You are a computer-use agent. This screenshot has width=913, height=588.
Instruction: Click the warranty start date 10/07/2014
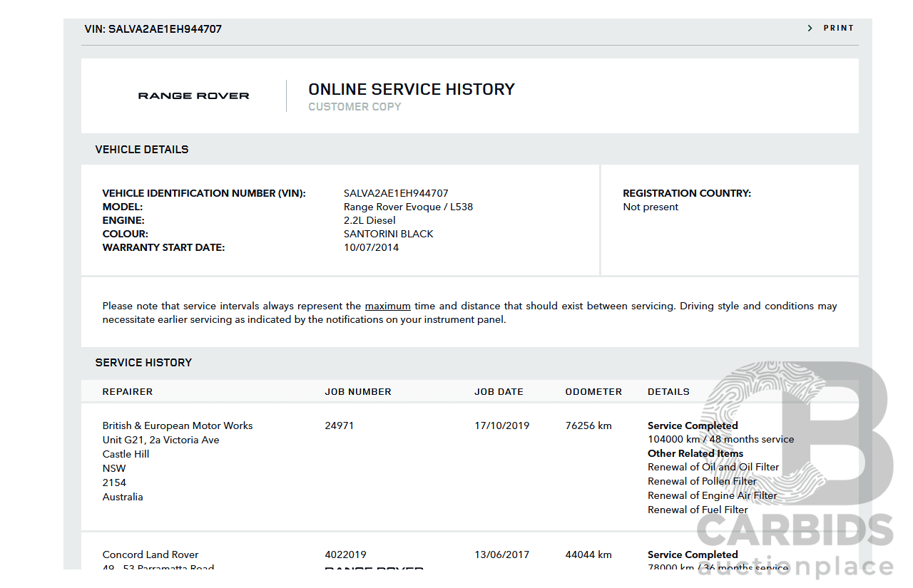(371, 247)
